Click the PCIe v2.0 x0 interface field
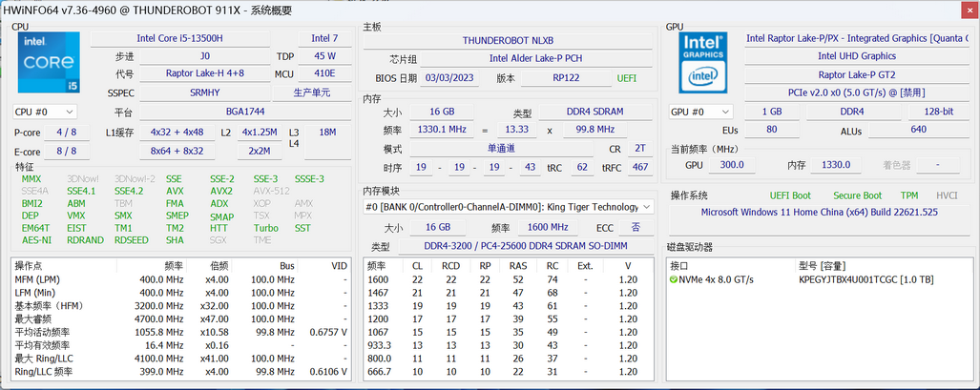 pos(857,92)
